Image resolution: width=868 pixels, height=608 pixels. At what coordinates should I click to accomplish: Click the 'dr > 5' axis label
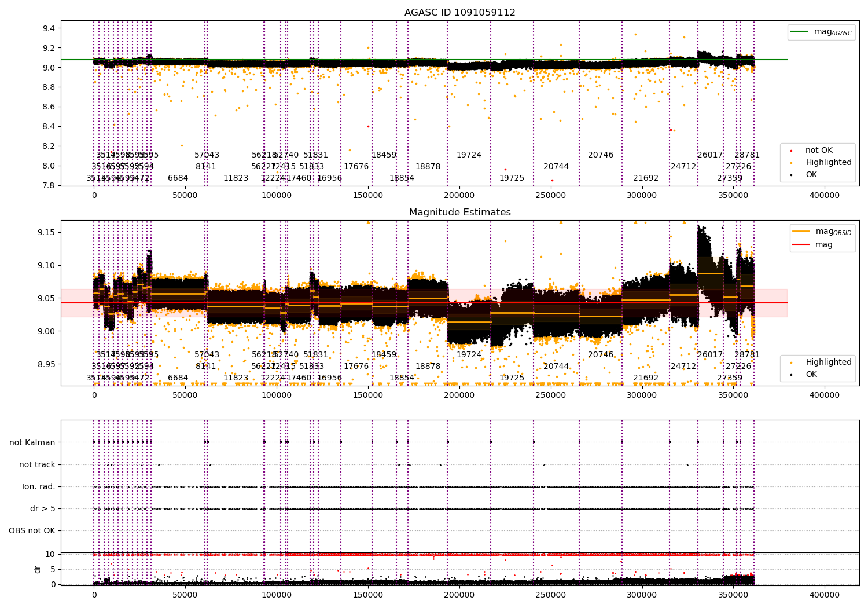coord(43,508)
